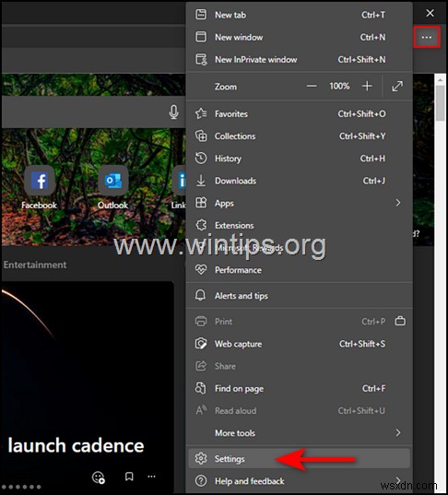Open the news card more options ellipsis
This screenshot has height=495, width=448.
pyautogui.click(x=151, y=476)
